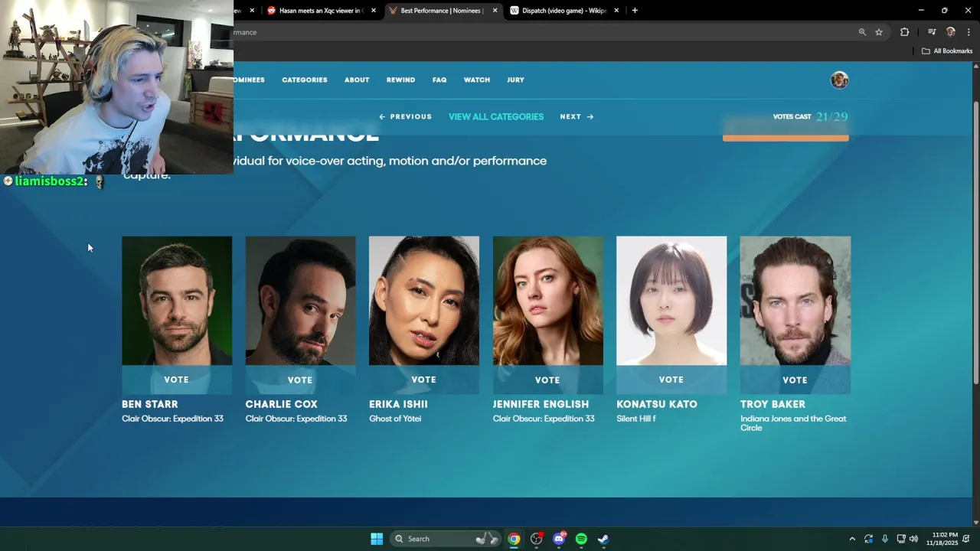Go to the Previous category
Screen dimensions: 980x551
pyautogui.click(x=406, y=117)
